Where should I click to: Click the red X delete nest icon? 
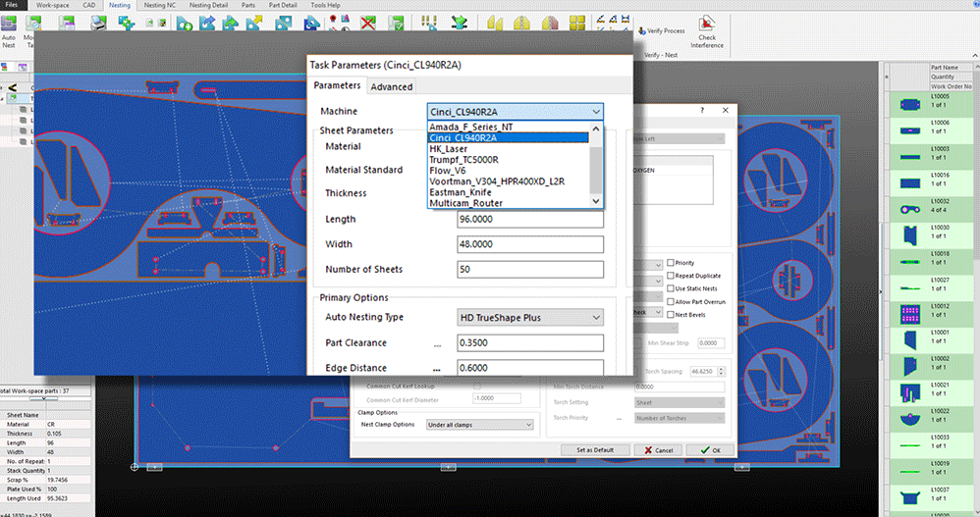[368, 24]
